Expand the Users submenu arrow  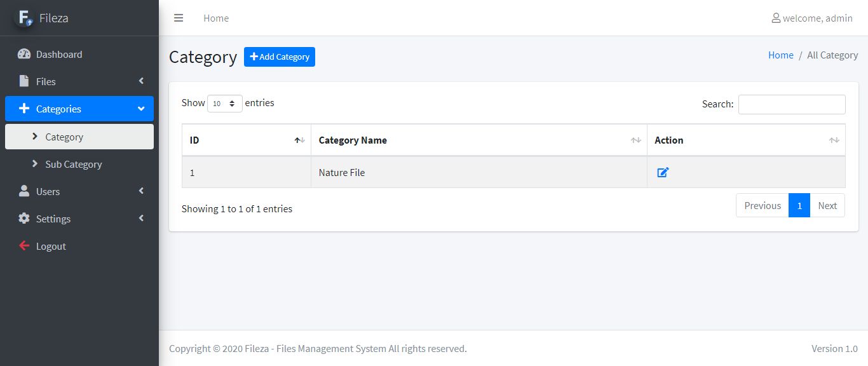pos(141,191)
